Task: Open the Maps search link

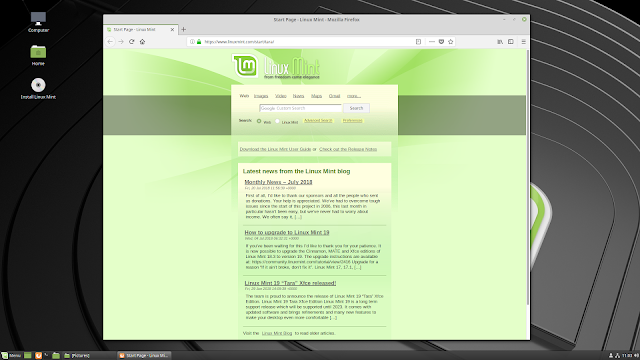Action: pos(316,96)
